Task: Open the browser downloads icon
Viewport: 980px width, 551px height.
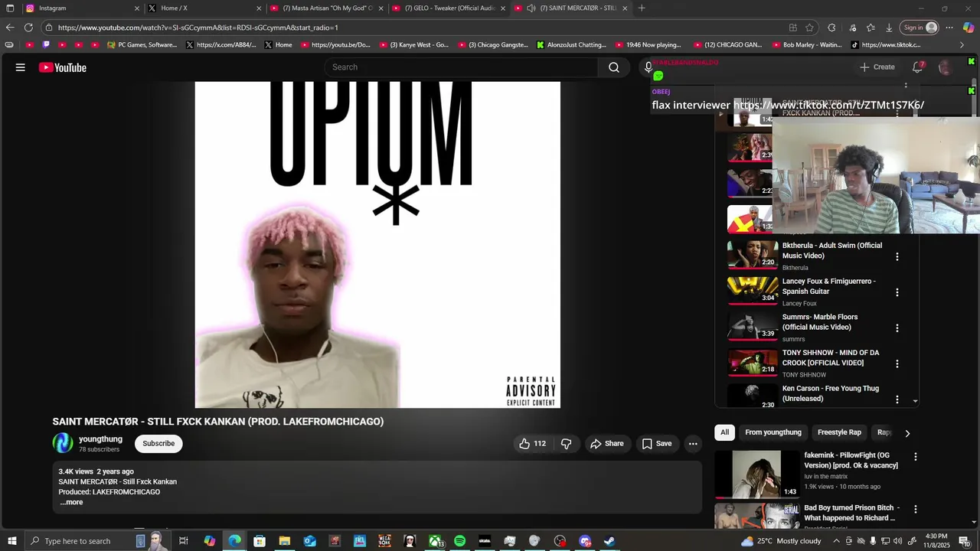Action: (x=889, y=28)
